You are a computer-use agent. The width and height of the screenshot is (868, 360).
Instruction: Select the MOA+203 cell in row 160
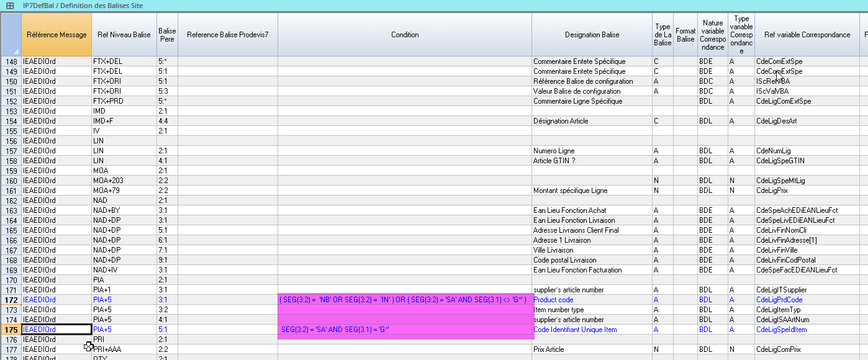click(x=124, y=181)
